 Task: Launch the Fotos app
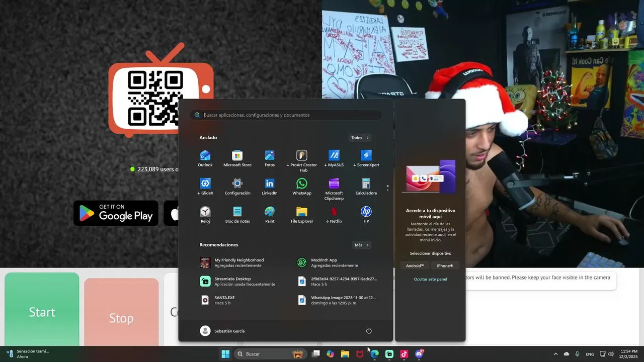tap(270, 158)
